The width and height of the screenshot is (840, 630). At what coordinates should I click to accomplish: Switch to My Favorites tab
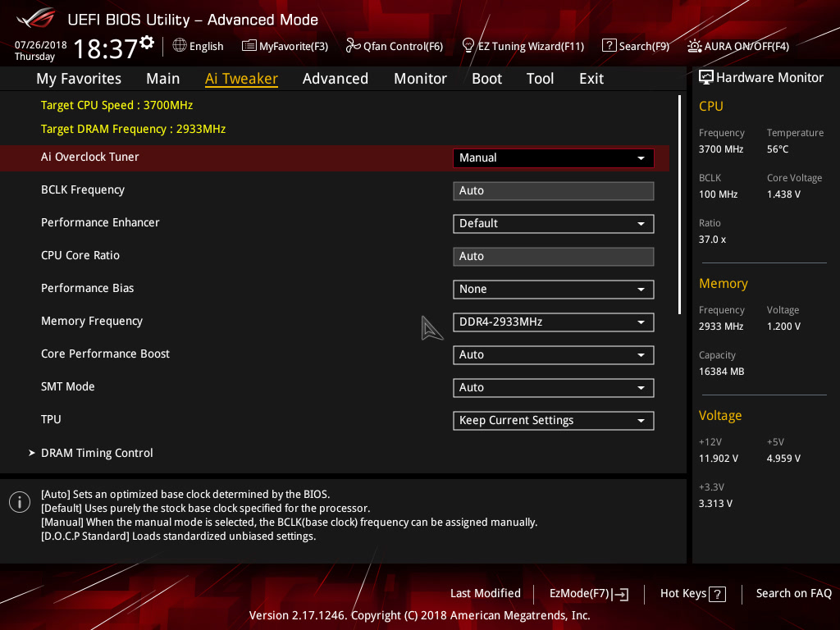click(79, 79)
